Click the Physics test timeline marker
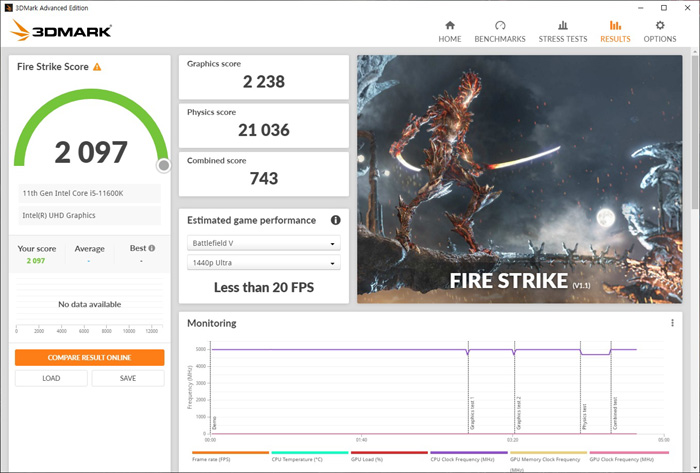 [x=585, y=416]
